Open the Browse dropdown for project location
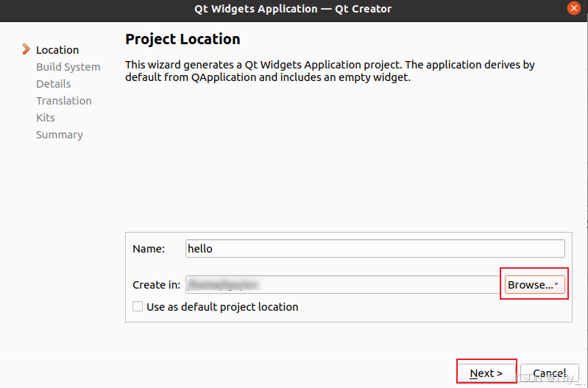Image resolution: width=588 pixels, height=388 pixels. tap(534, 285)
